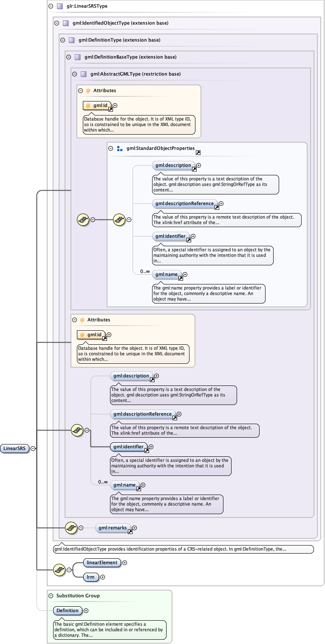325x644 pixels.
Task: Click the purple icon beside gml:AbstractGMLType
Action: 84,74
